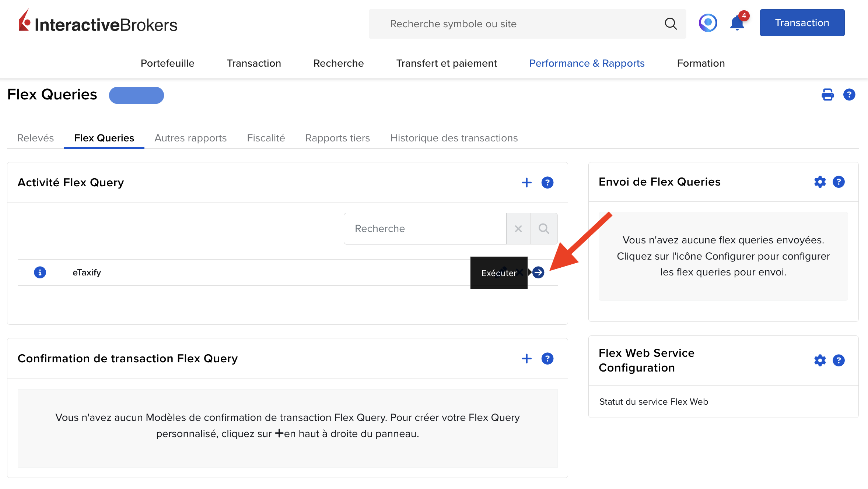Show info for the eTaxify query
The height and width of the screenshot is (489, 868).
click(40, 272)
